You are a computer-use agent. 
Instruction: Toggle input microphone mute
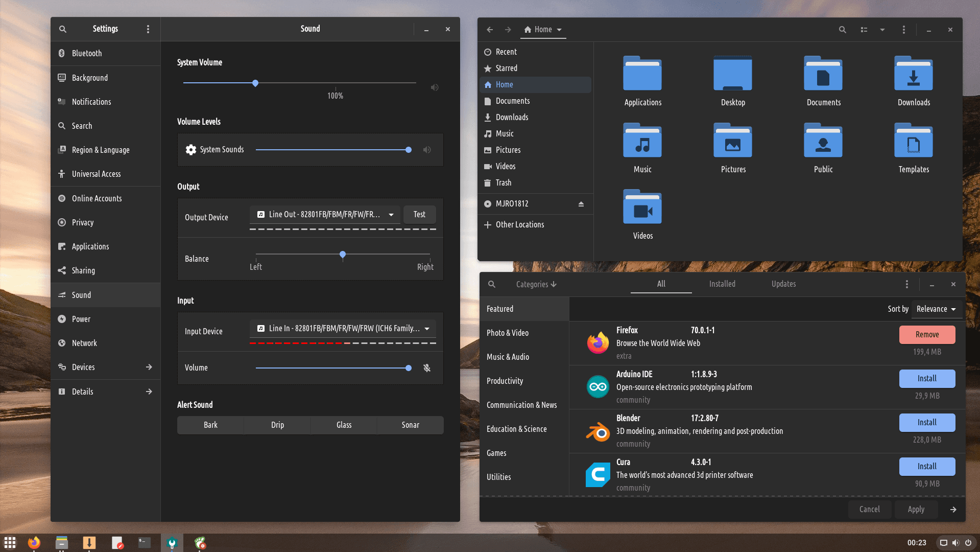426,368
